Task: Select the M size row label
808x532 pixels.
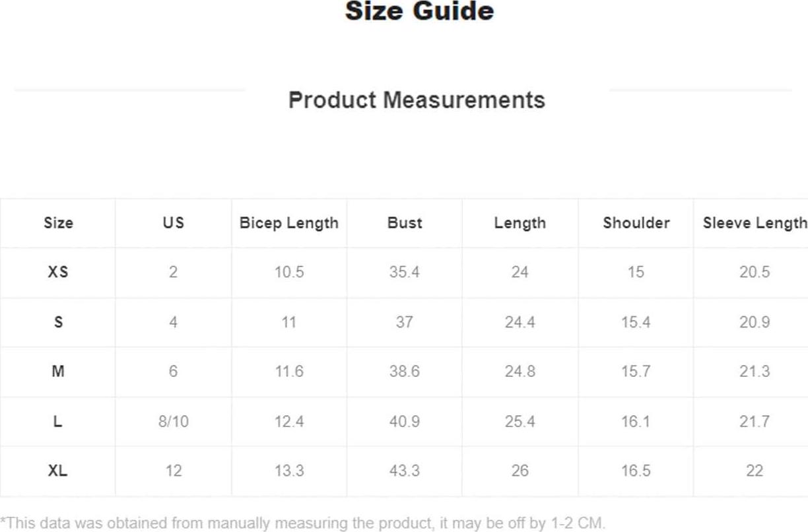Action: click(58, 372)
